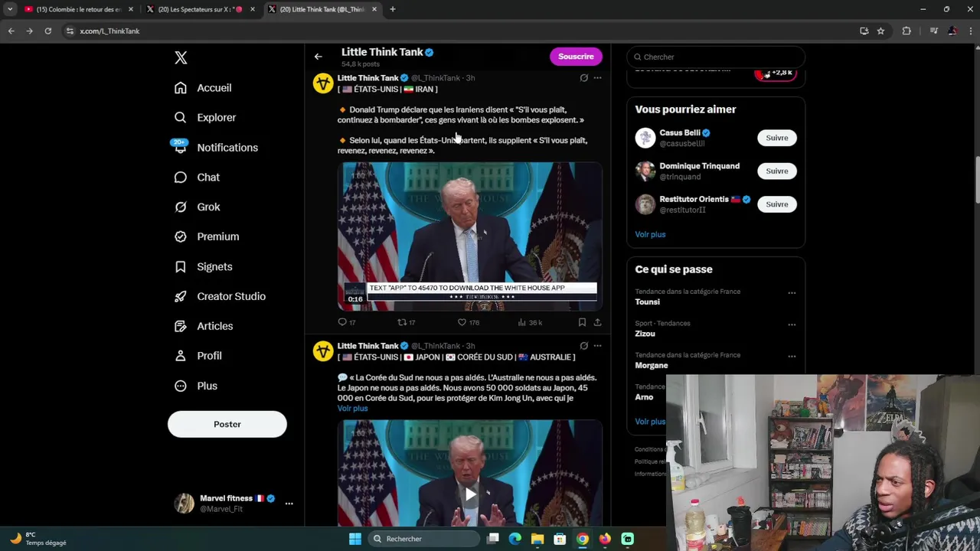Expand the Plus more options menu
Screen dimensions: 980x551
(196, 386)
